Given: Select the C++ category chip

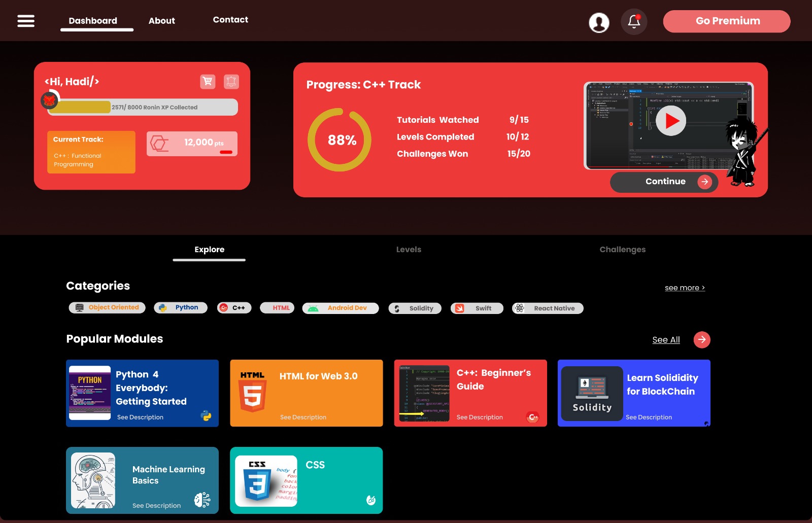Looking at the screenshot, I should (x=234, y=307).
